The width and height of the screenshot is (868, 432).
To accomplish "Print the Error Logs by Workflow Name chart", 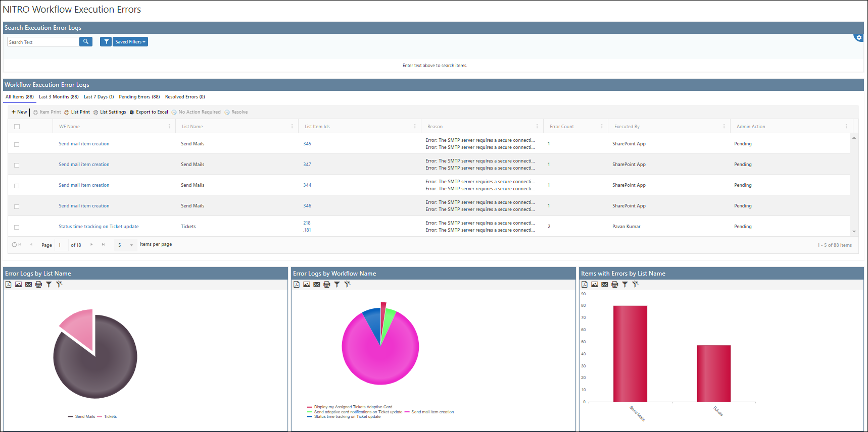I will [x=326, y=285].
